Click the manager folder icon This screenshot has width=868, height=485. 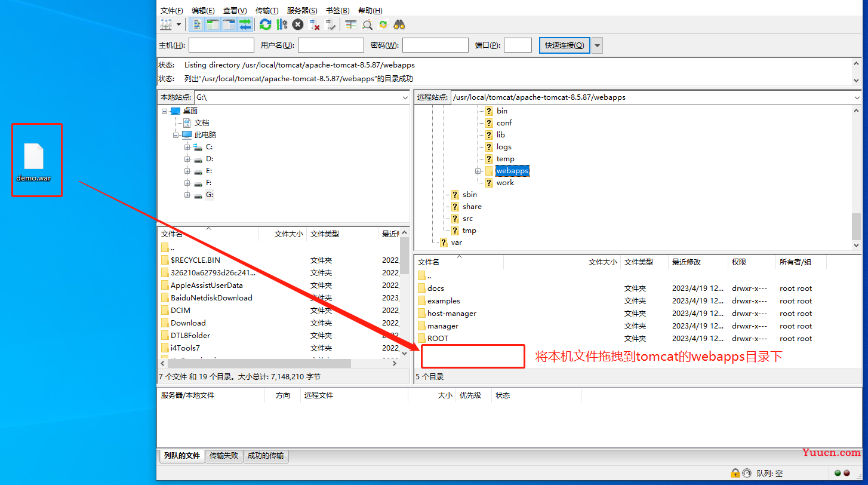[421, 326]
